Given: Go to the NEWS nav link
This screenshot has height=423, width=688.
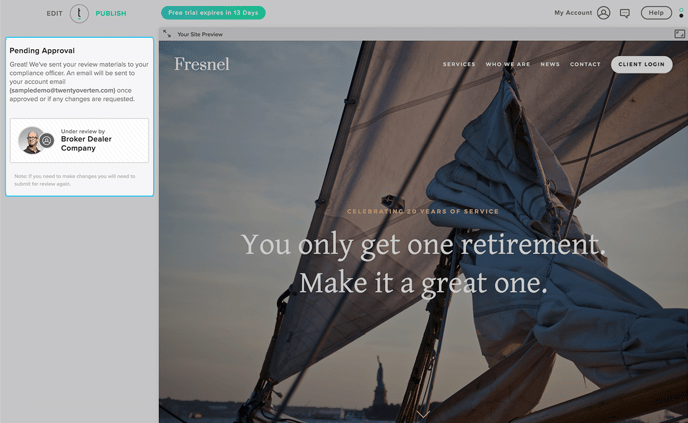Looking at the screenshot, I should coord(550,64).
